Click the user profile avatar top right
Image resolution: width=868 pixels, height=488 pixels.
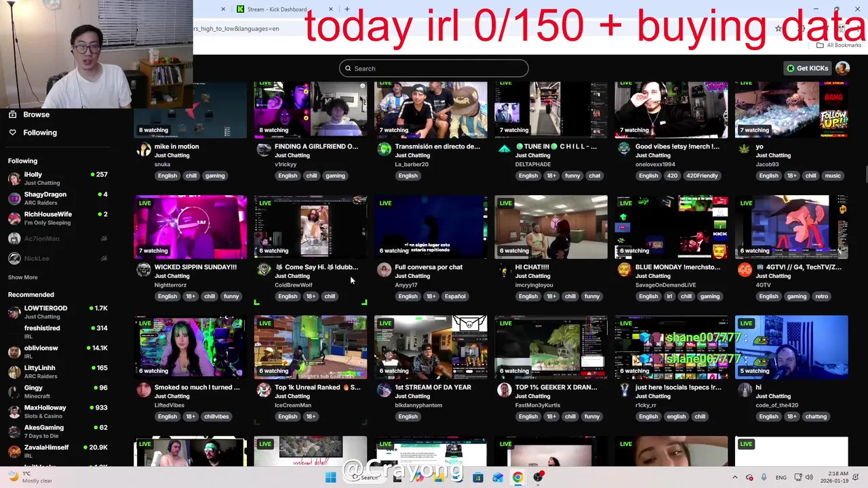(x=842, y=68)
